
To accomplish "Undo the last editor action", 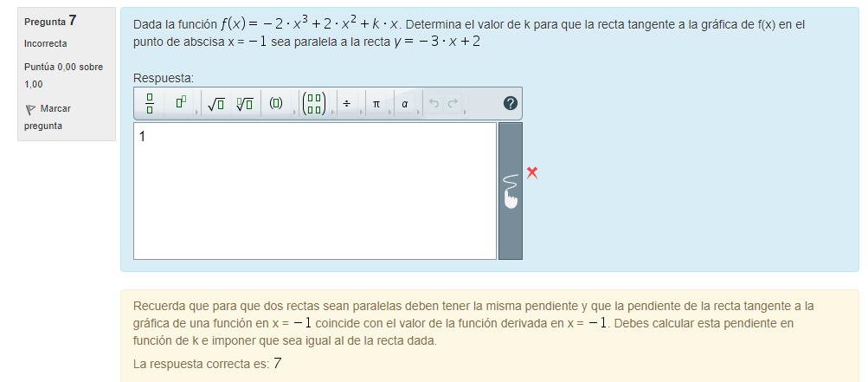I will (x=434, y=104).
